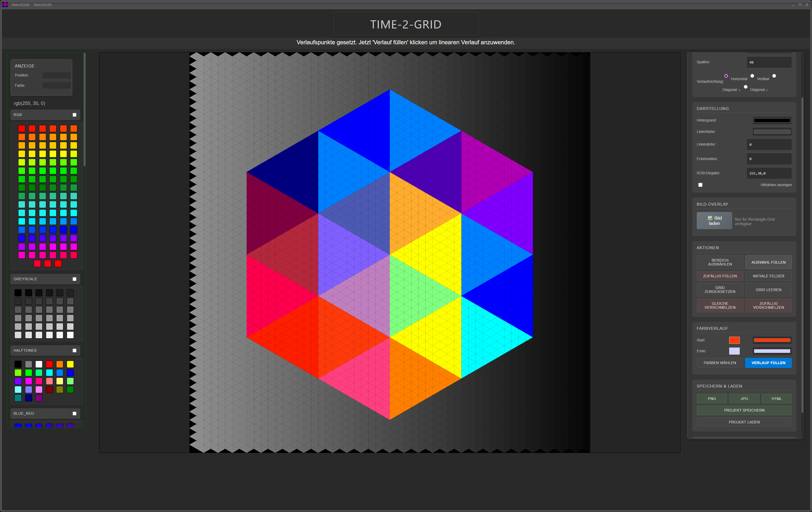Click the PROJEKT SPEICHERN button

tap(744, 410)
